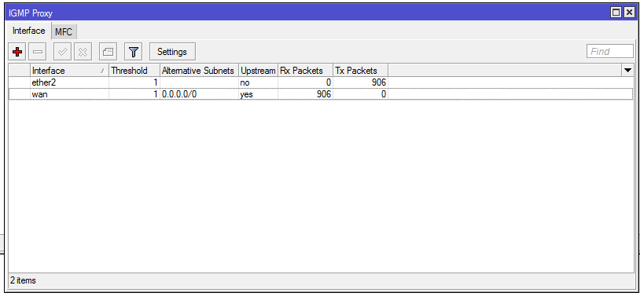Sort by Upstream column header
The width and height of the screenshot is (644, 300).
pos(259,71)
